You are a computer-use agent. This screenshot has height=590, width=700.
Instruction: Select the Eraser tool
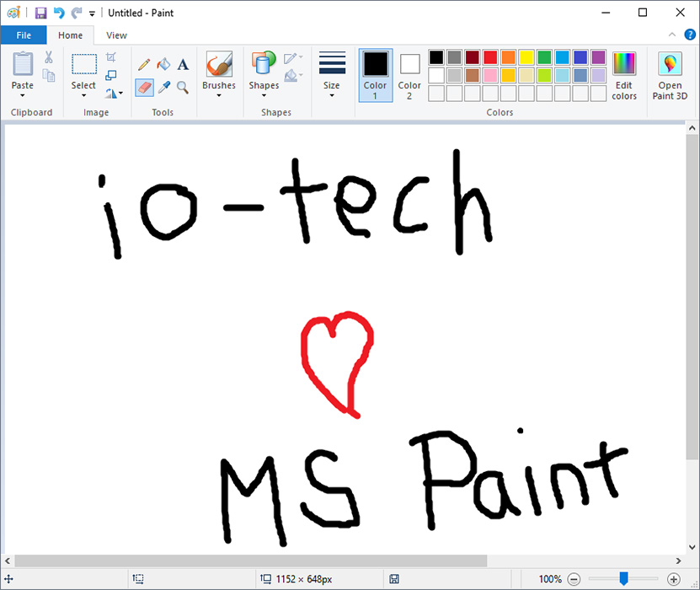144,88
